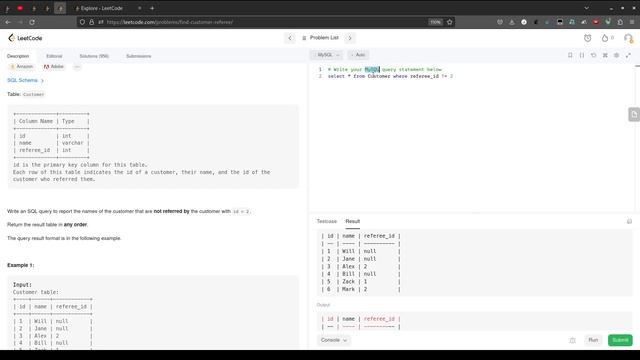The width and height of the screenshot is (640, 360).
Task: Open the Auto completion dropdown
Action: click(358, 55)
